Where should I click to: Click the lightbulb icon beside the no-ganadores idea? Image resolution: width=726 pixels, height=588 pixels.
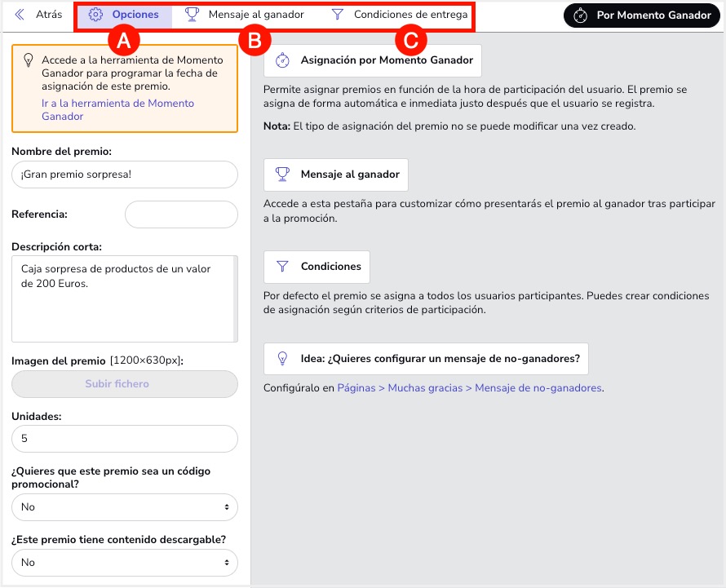282,358
